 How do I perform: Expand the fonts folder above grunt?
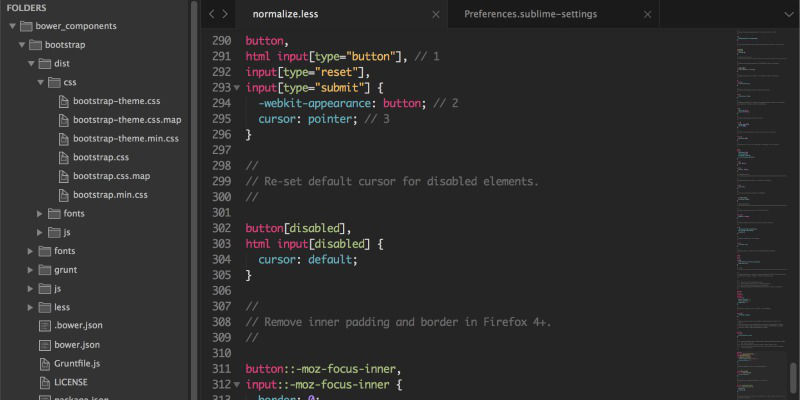click(x=31, y=251)
